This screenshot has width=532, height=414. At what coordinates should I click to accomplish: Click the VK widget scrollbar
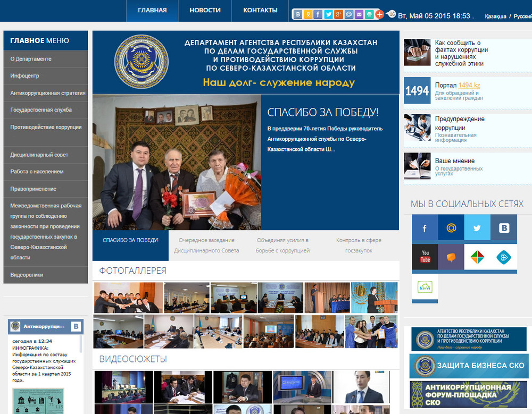coord(81,344)
